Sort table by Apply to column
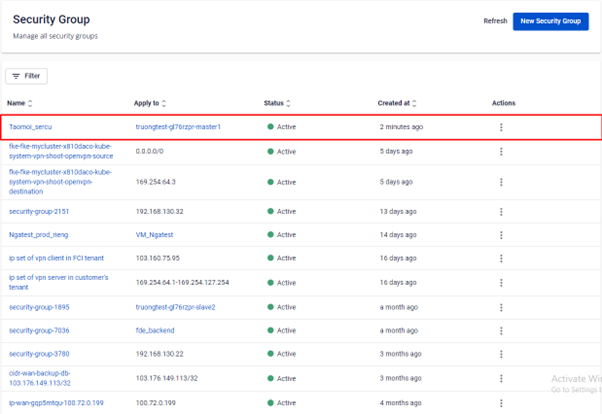Screen dimensions: 602x414 click(164, 103)
